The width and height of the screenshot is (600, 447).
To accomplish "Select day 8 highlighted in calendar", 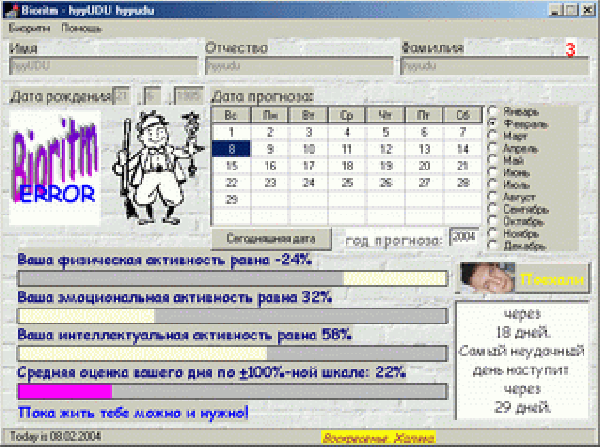I will pyautogui.click(x=231, y=149).
